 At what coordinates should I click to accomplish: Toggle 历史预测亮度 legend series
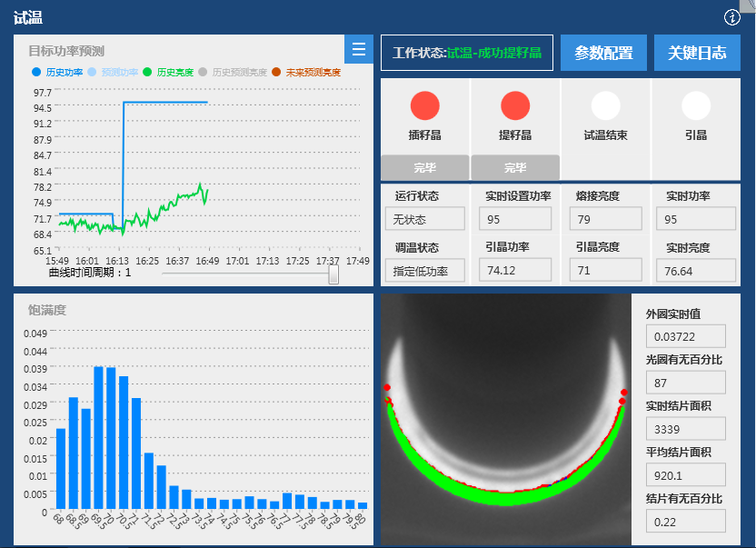228,72
